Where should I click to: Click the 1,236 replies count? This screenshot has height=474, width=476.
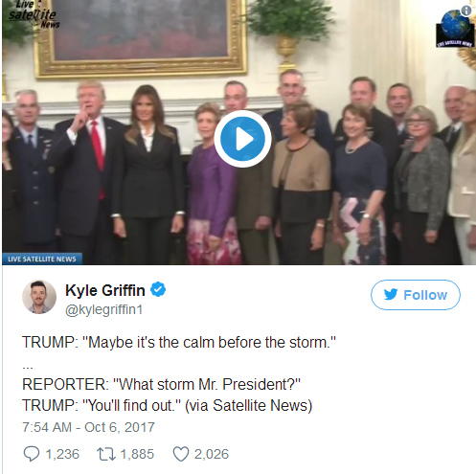62,454
